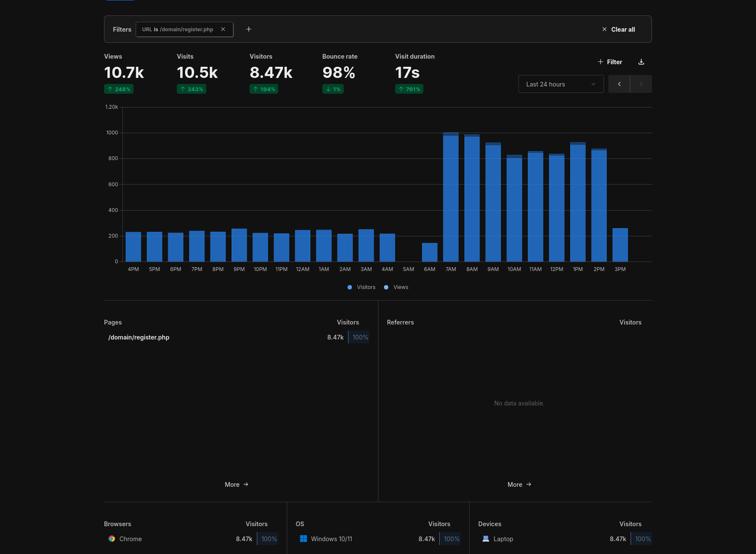Click the Chrome browser icon
Image resolution: width=756 pixels, height=554 pixels.
pos(112,539)
